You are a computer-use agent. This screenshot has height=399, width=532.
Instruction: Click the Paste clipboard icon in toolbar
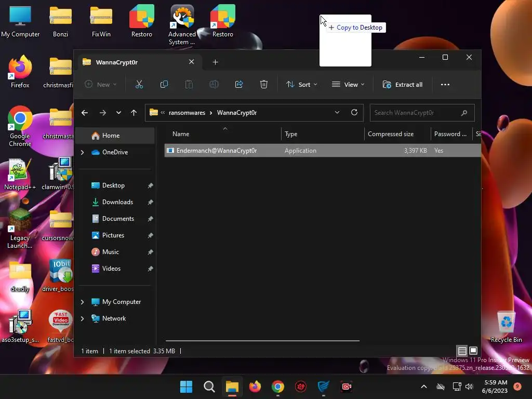coord(189,85)
